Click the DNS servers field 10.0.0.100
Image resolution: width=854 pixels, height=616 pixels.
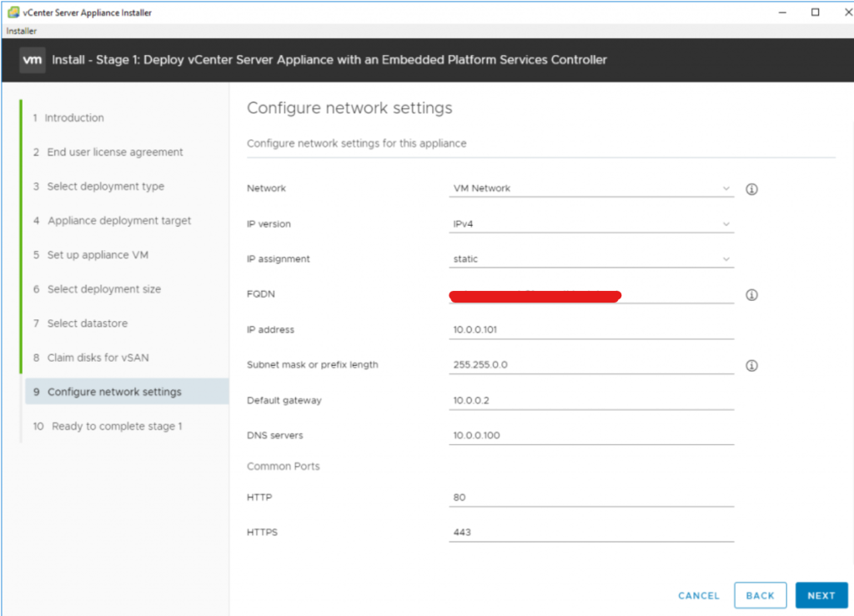[x=591, y=435]
